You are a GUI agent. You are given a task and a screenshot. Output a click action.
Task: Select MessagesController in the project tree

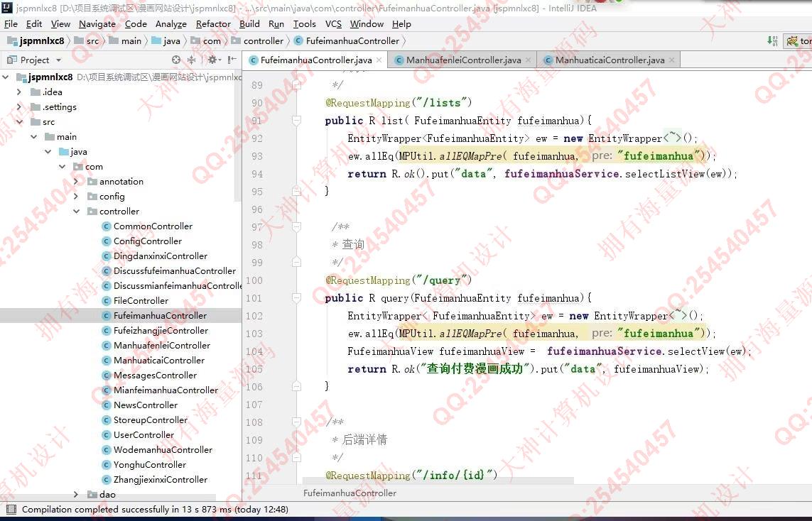coord(156,375)
